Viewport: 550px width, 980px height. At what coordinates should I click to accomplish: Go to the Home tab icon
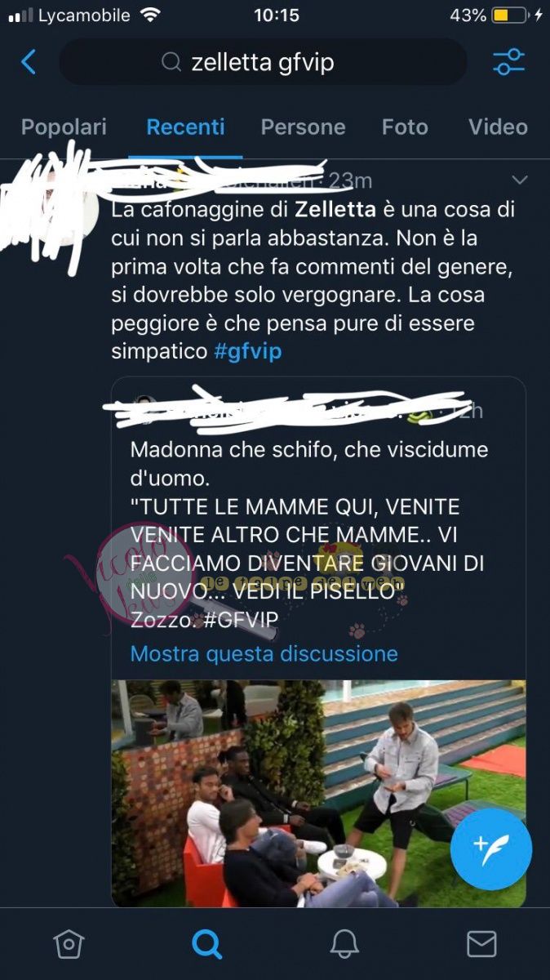tap(69, 944)
